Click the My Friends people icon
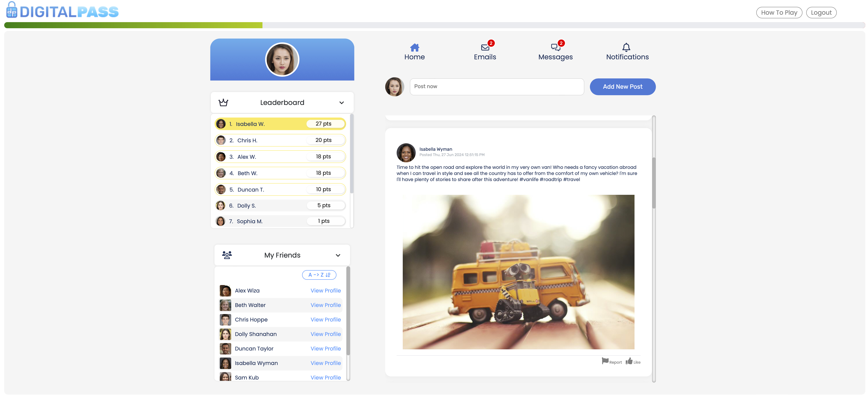Screen dimensions: 868x398 coord(227,255)
